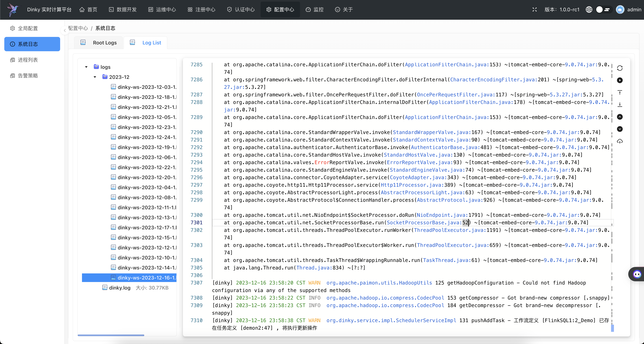Viewport: 644px width, 344px height.
Task: Click the home icon next to 首页
Action: tap(82, 9)
